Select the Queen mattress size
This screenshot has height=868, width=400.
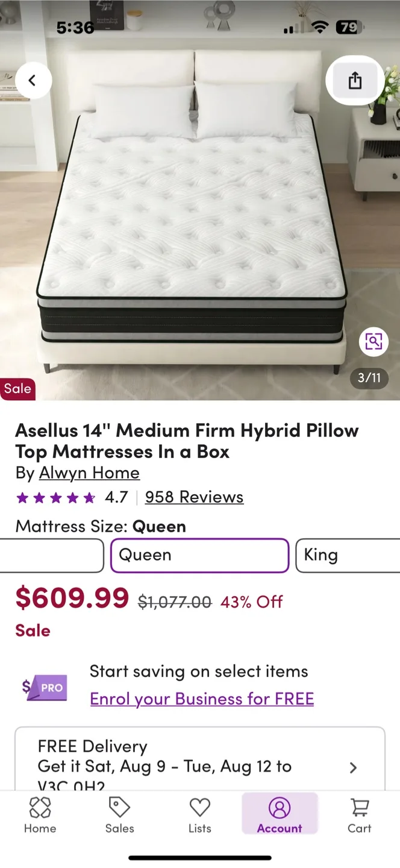(x=199, y=555)
